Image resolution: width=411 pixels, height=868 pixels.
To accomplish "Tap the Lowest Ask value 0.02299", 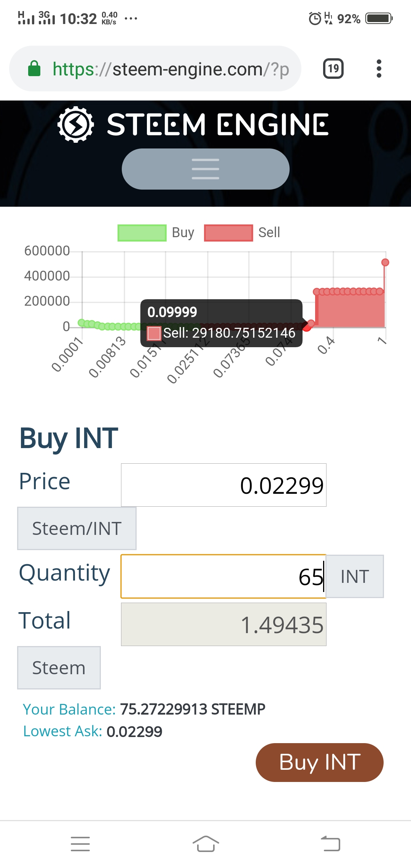I will click(134, 731).
